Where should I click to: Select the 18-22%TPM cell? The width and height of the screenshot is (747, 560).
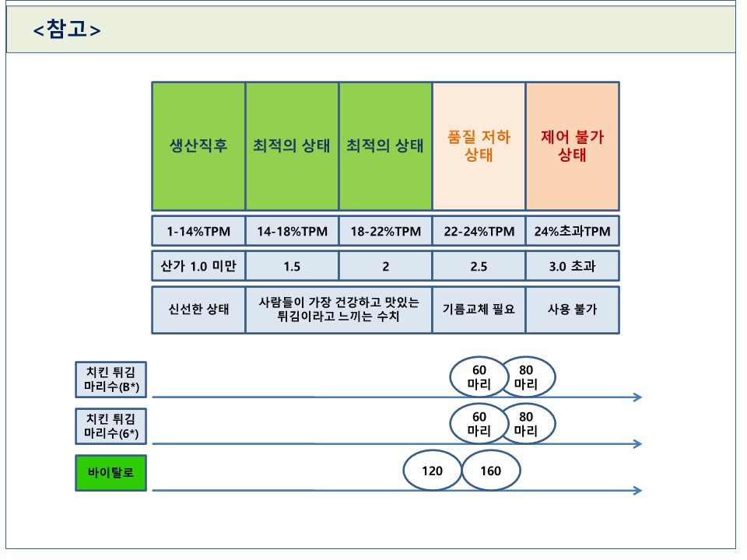[385, 231]
